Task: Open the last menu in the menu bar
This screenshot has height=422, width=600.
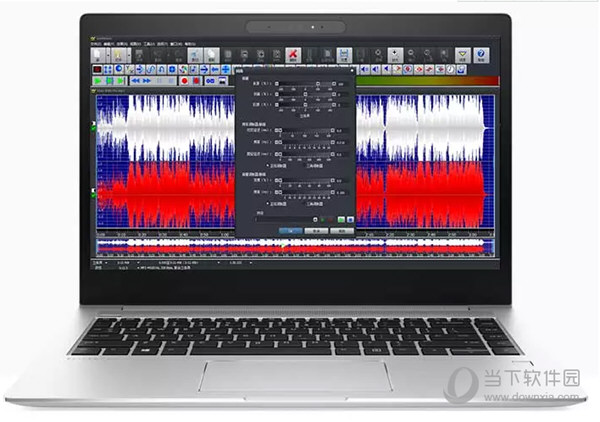Action: click(190, 44)
